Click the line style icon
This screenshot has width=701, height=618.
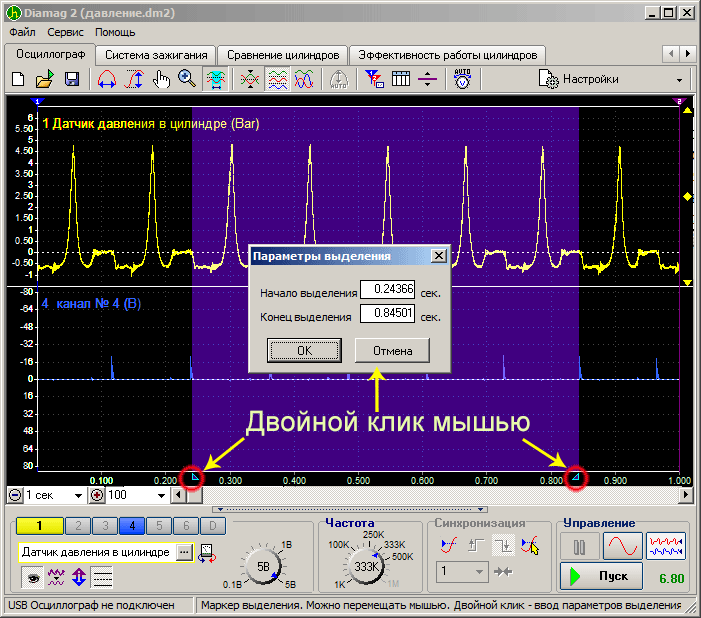tap(102, 577)
